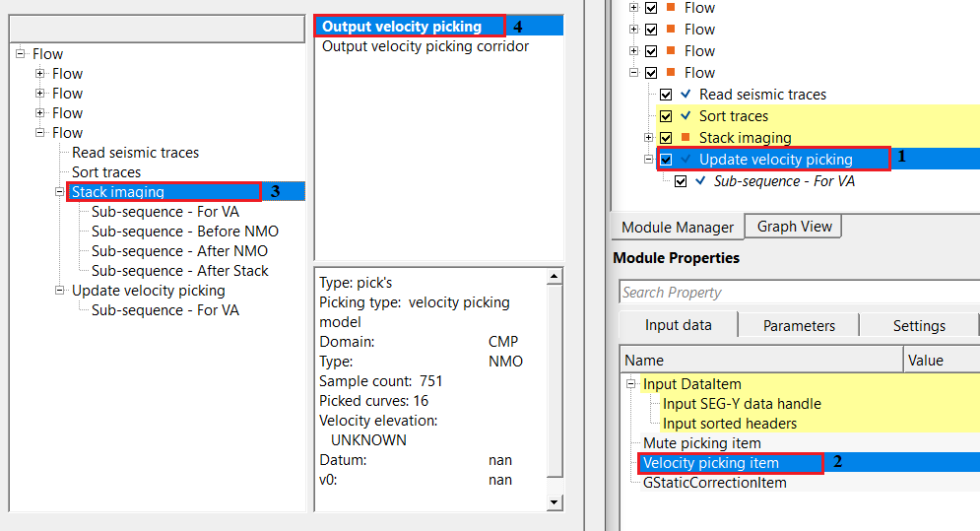The width and height of the screenshot is (980, 531).
Task: Toggle the Sort traces checkbox
Action: tap(667, 116)
